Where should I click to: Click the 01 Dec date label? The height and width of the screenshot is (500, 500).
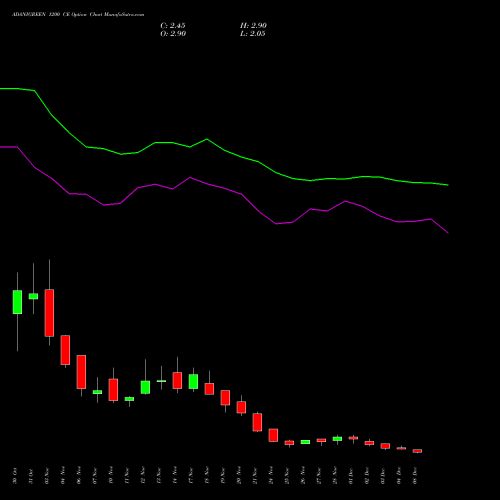click(351, 476)
